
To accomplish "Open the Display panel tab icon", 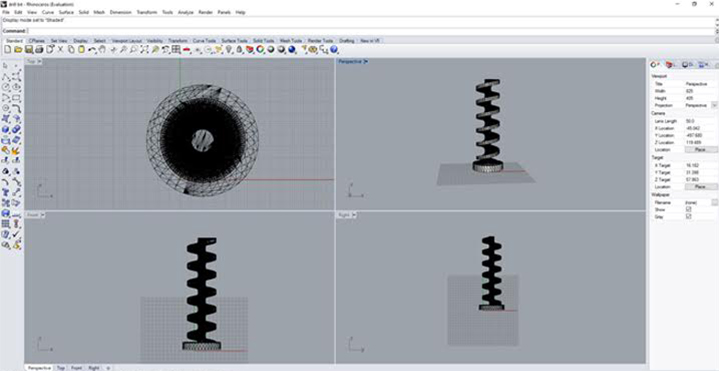I will [686, 65].
